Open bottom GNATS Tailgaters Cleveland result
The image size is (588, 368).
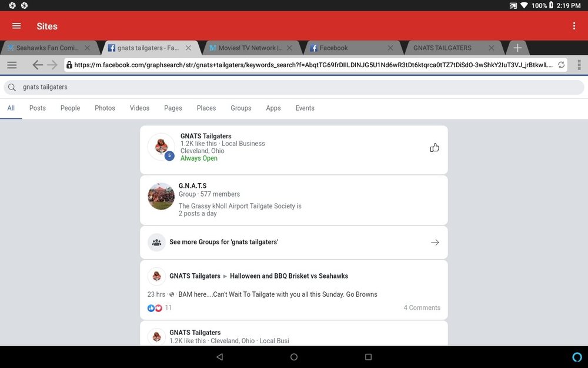pyautogui.click(x=293, y=333)
